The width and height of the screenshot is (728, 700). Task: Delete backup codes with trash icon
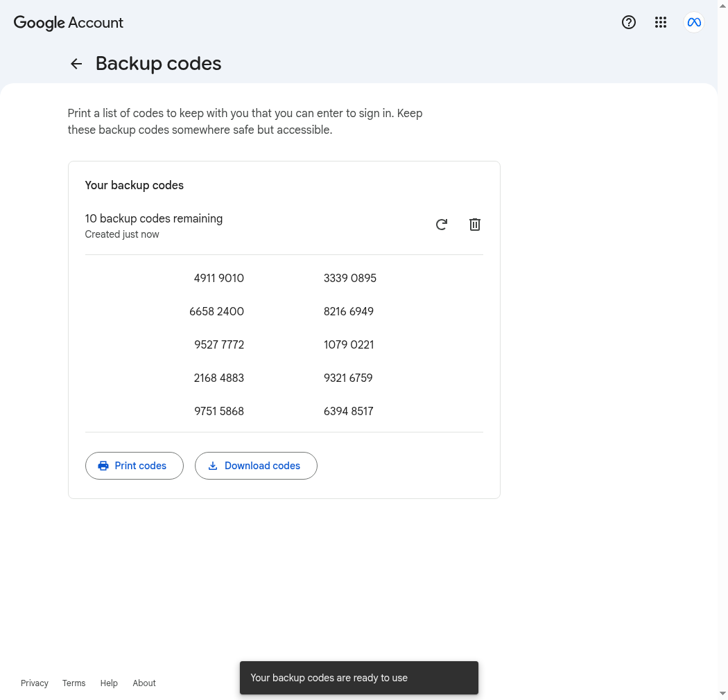(474, 225)
